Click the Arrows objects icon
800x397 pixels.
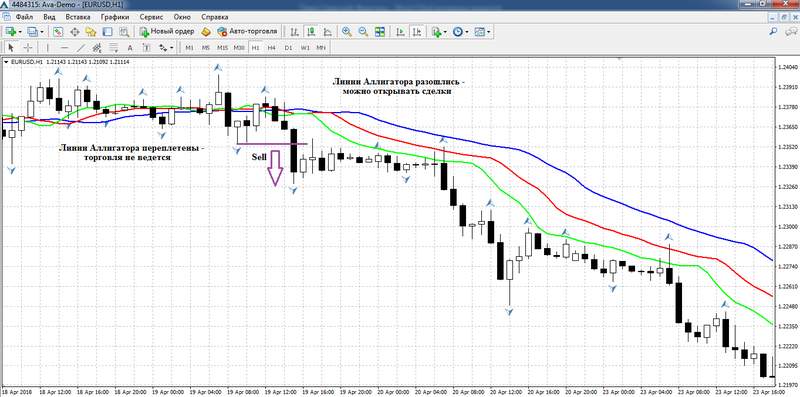(x=163, y=47)
